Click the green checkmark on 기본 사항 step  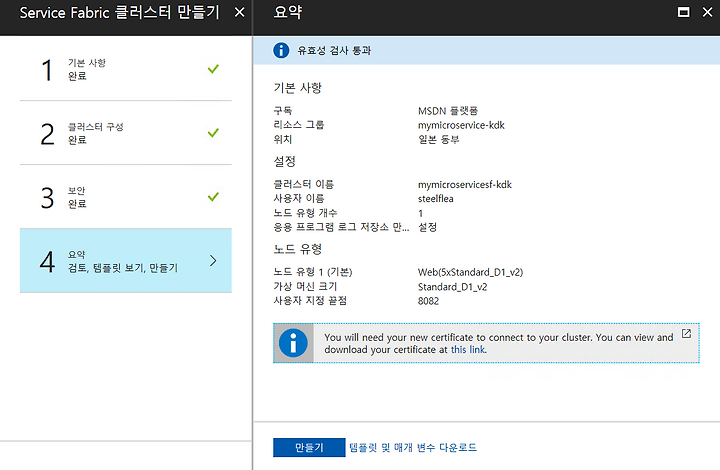pos(213,69)
